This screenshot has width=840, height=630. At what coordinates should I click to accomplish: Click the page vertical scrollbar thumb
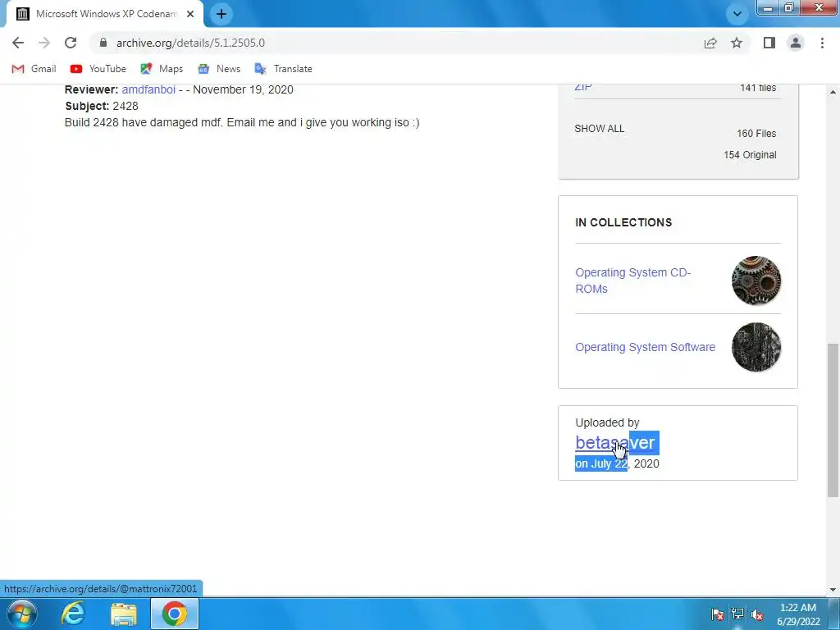(x=833, y=421)
